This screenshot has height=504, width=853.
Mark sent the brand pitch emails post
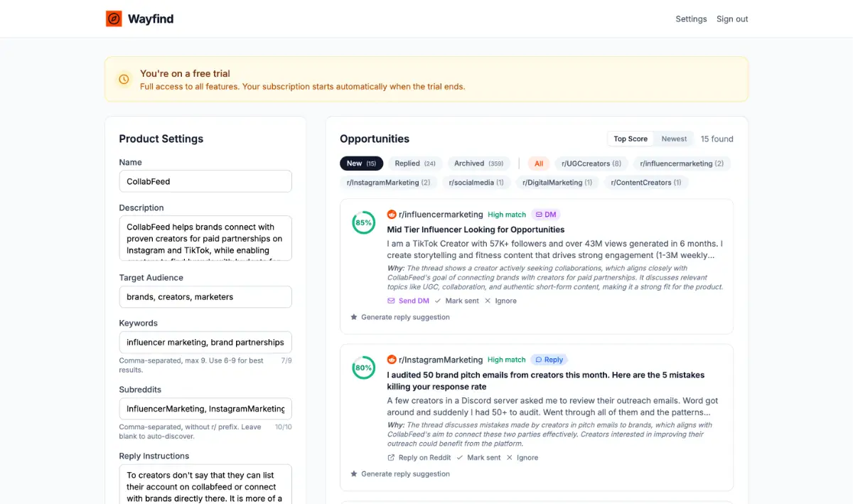[x=478, y=458]
